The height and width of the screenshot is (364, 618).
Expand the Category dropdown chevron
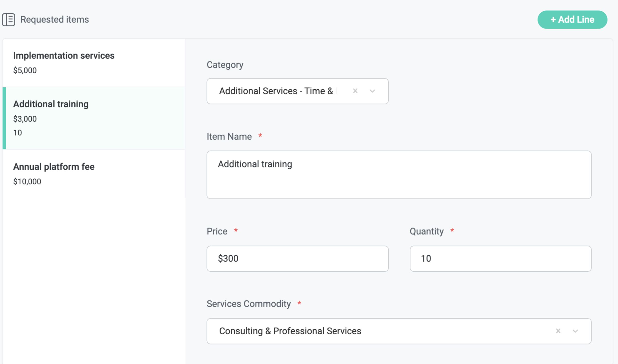[372, 91]
